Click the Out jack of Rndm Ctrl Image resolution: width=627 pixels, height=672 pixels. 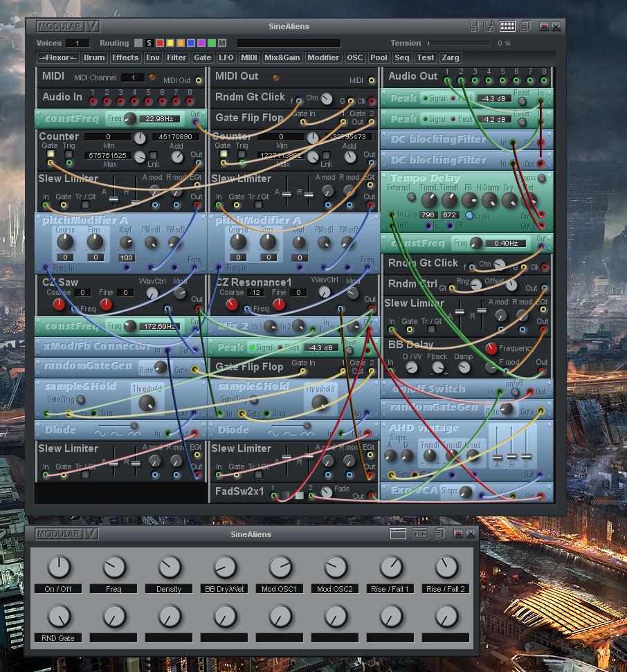544,288
